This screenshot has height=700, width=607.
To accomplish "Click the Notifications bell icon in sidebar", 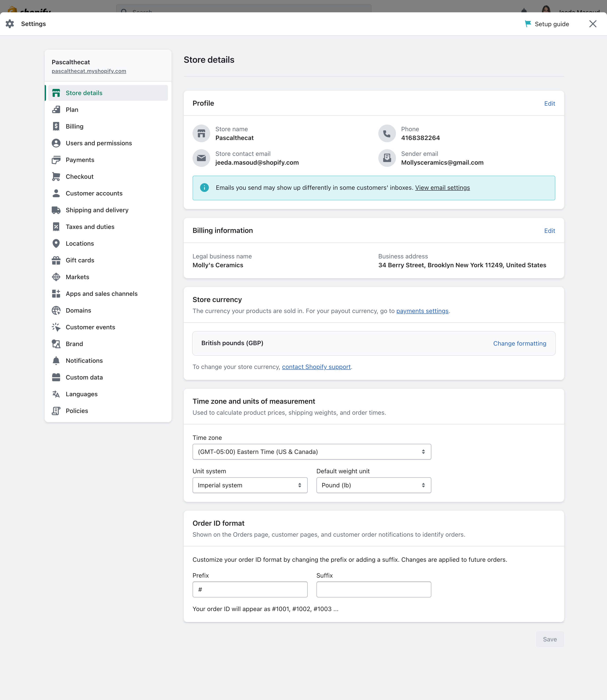I will [56, 361].
